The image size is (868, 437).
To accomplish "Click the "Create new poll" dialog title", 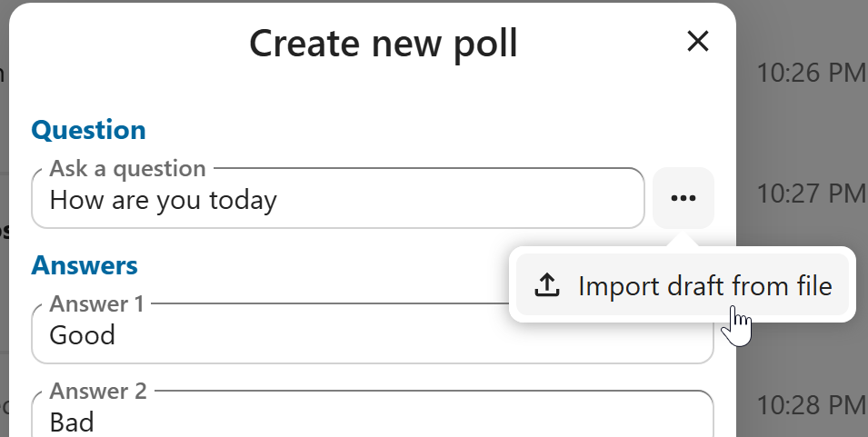I will (x=383, y=43).
